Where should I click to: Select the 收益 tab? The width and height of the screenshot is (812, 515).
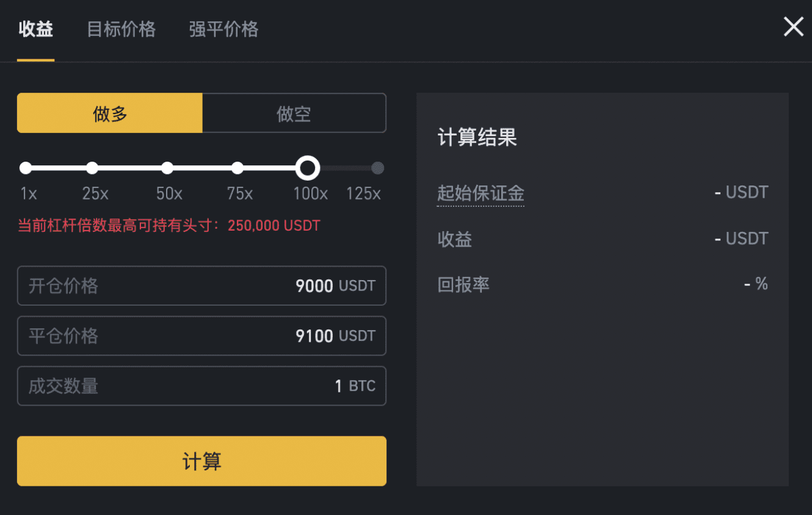pos(36,29)
